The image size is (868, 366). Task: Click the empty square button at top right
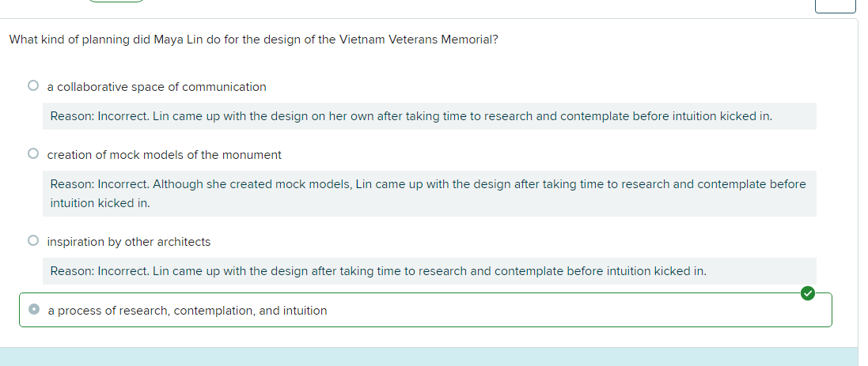835,5
